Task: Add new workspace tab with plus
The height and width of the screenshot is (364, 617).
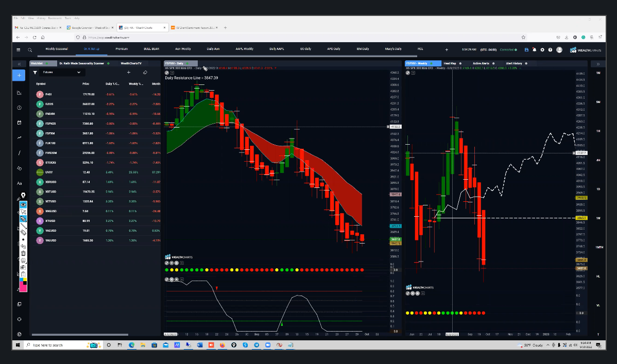Action: point(447,50)
